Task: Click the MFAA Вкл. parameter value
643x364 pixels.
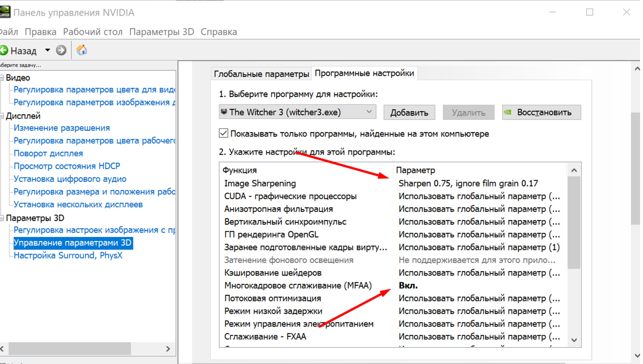Action: pos(408,286)
